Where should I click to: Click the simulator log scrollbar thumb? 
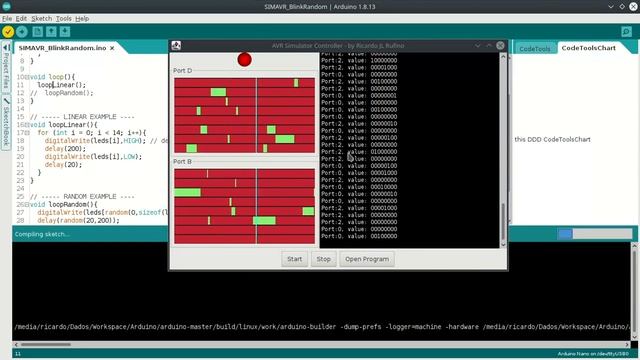click(503, 221)
